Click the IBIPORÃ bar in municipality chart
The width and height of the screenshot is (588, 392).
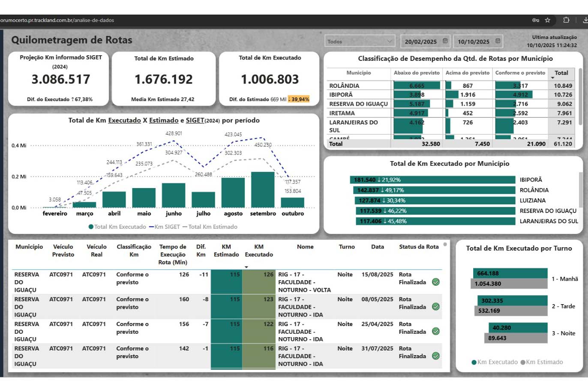click(x=432, y=180)
